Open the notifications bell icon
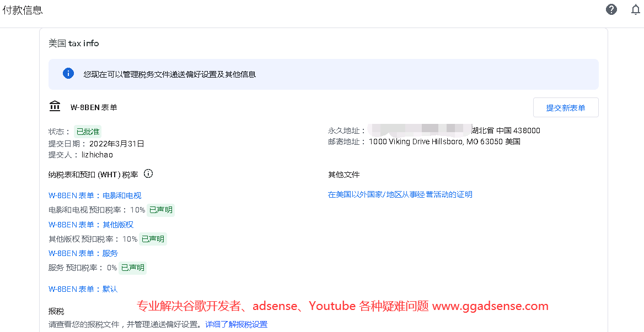Image resolution: width=644 pixels, height=332 pixels. [635, 9]
